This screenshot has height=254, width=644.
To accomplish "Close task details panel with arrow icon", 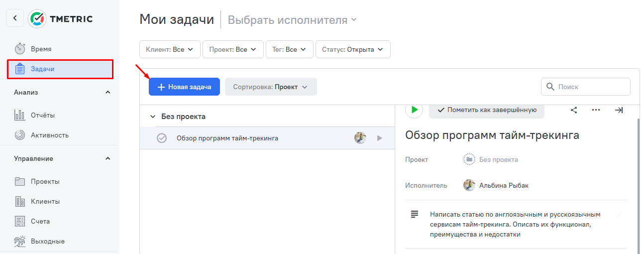I will [619, 110].
